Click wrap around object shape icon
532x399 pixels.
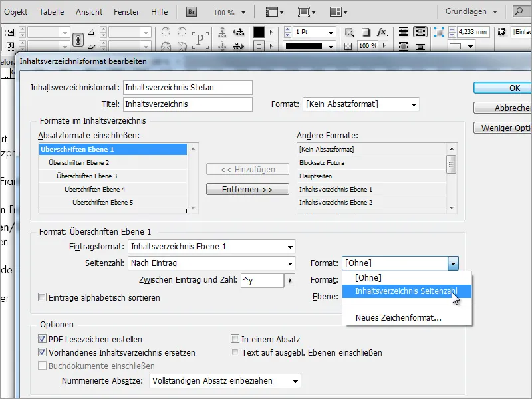click(x=404, y=46)
